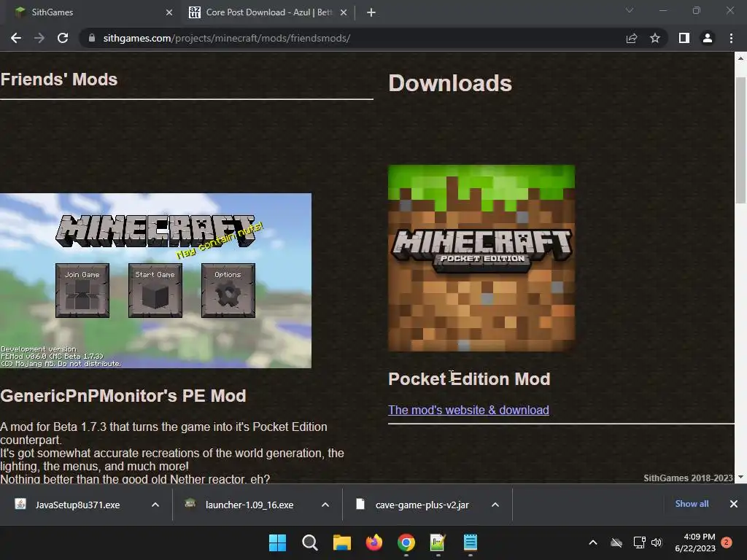
Task: Show all downloads
Action: (x=692, y=504)
